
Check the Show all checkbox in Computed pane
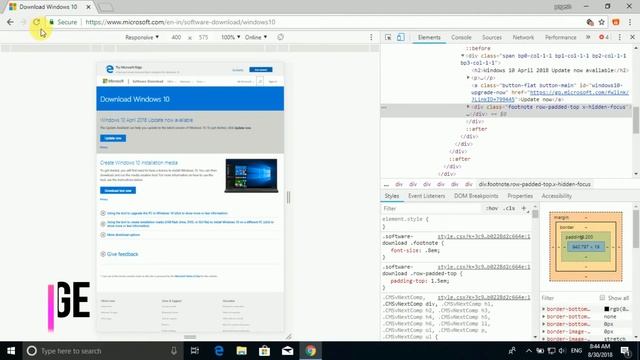click(x=602, y=298)
